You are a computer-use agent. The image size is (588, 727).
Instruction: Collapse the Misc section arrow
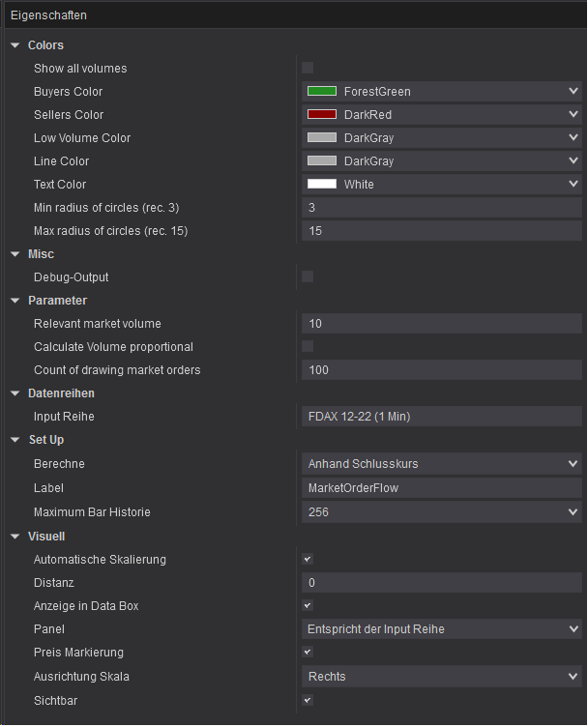point(15,254)
